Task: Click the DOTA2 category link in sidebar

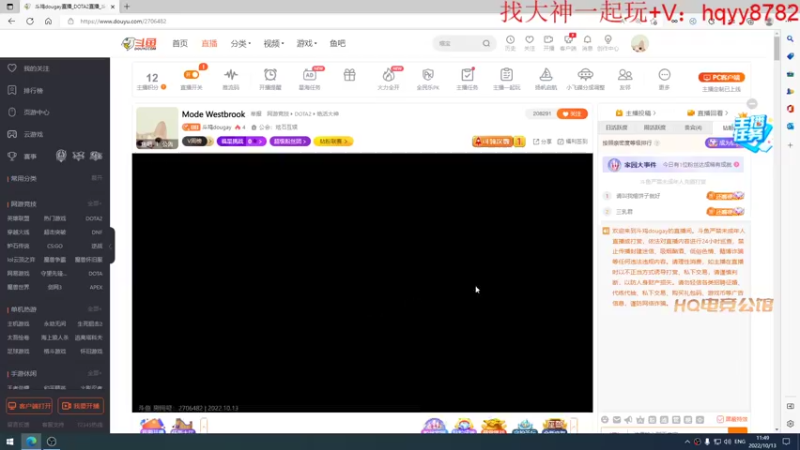Action: point(94,218)
